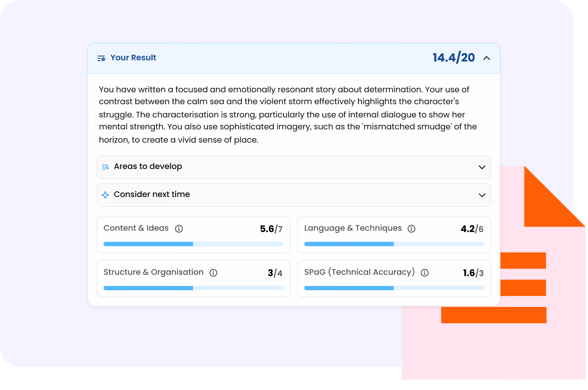Viewport: 588px width, 390px height.
Task: Open info icon beside Structure & Organisation
Action: coord(213,273)
